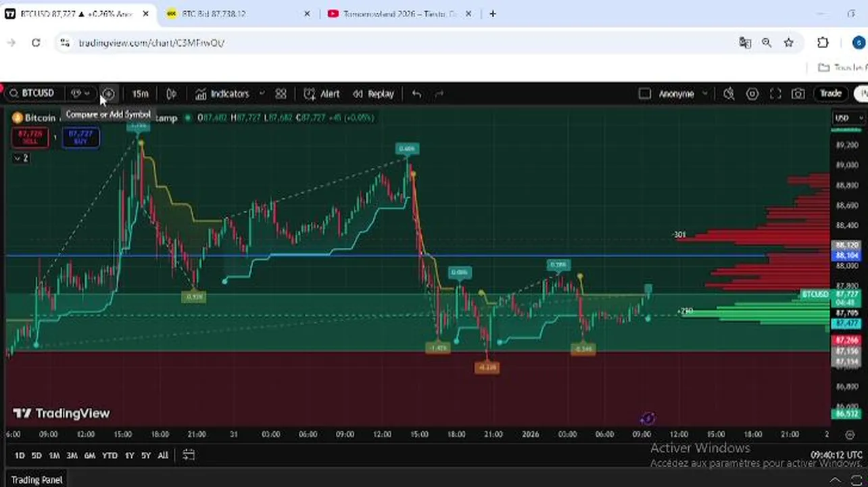
Task: Click Compare or Add Symbol plus icon
Action: (x=108, y=94)
